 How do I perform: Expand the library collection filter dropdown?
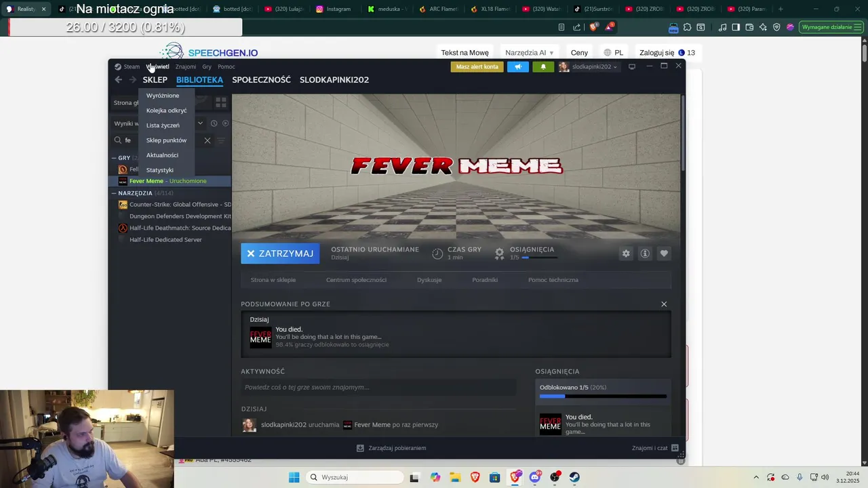[x=200, y=123]
